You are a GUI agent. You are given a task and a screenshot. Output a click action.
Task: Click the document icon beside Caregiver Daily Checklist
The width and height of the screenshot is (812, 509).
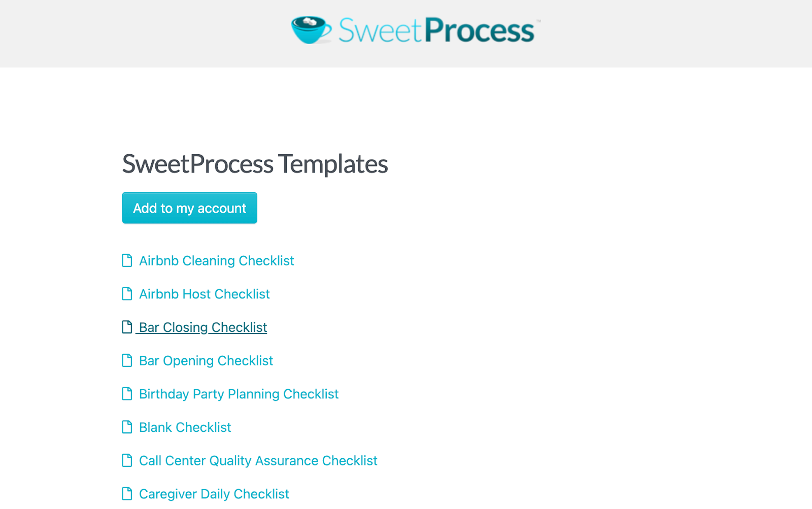tap(127, 493)
